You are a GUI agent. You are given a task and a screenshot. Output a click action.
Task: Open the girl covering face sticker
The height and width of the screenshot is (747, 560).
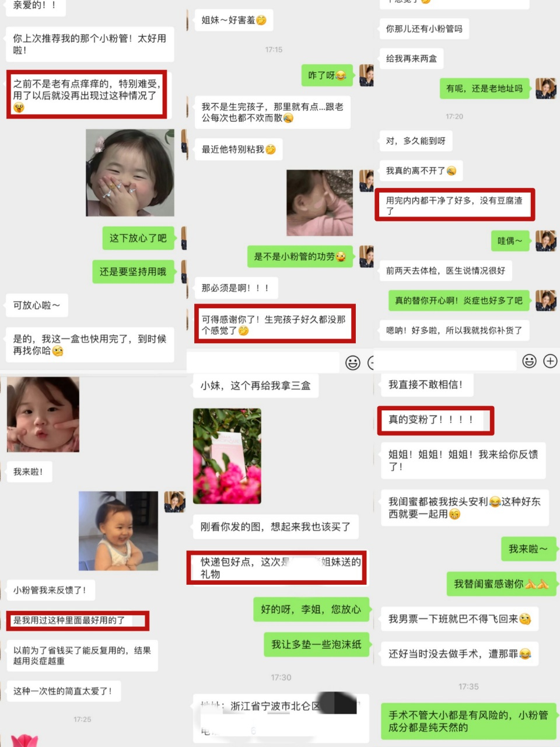point(320,203)
